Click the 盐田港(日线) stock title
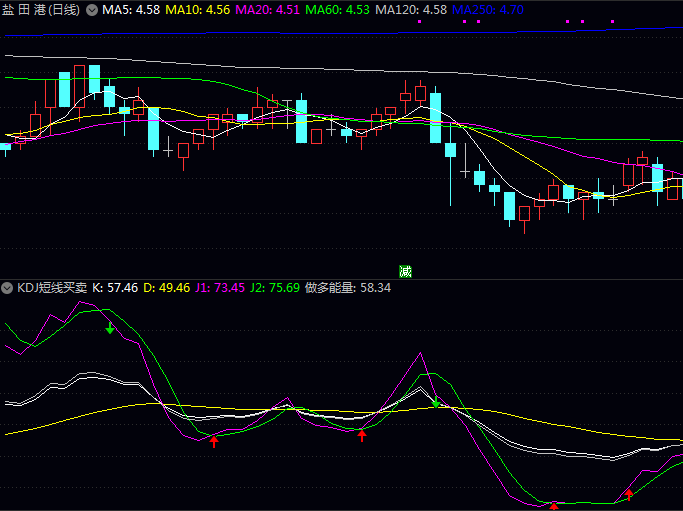The width and height of the screenshot is (683, 511). [41, 10]
